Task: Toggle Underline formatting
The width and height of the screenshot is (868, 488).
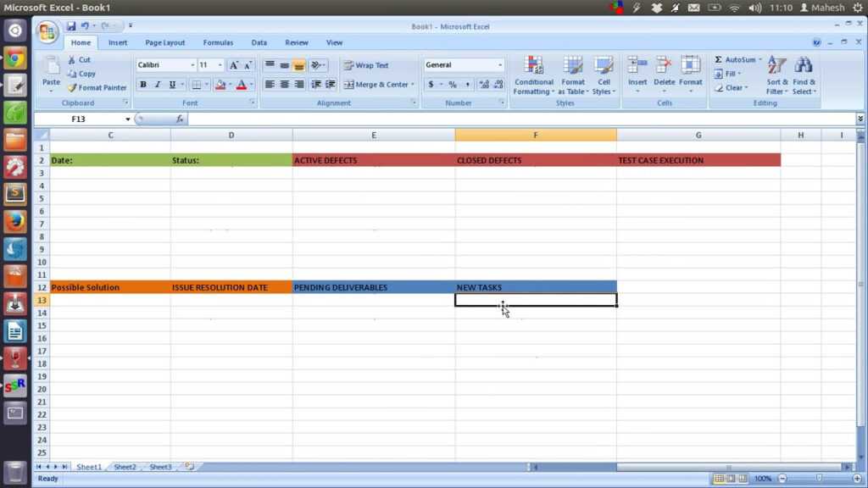Action: (172, 84)
